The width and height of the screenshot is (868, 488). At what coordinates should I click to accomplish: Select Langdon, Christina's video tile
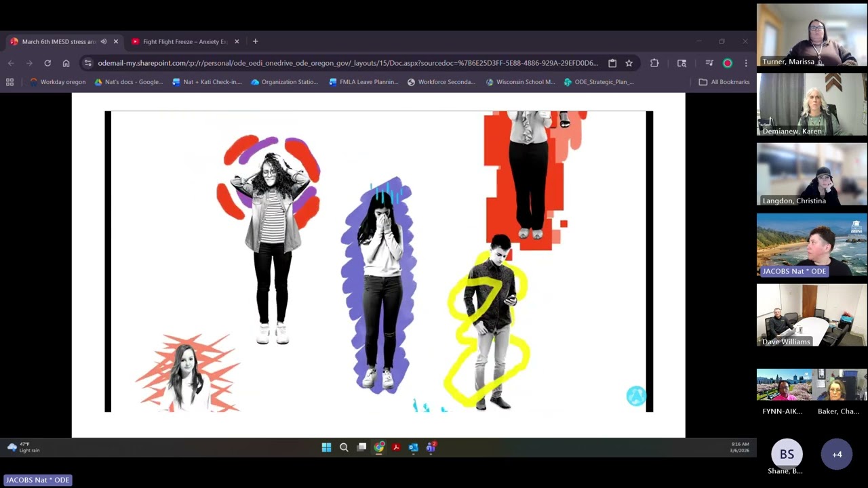[812, 174]
